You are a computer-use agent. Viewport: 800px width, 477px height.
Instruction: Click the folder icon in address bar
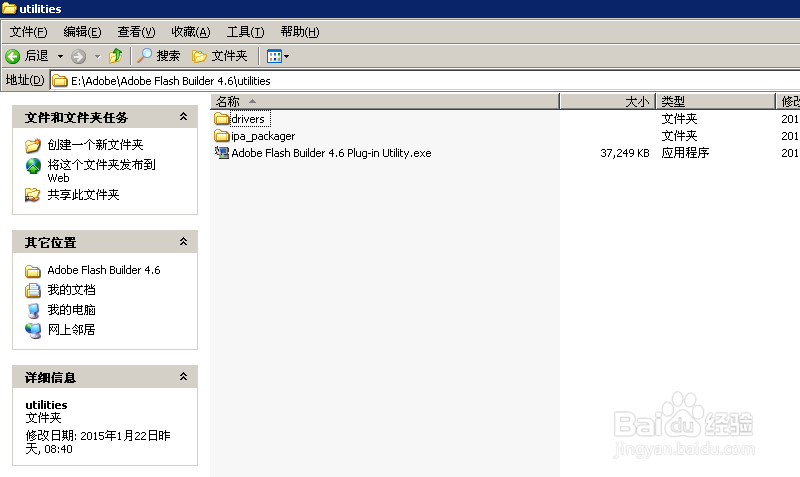point(60,81)
